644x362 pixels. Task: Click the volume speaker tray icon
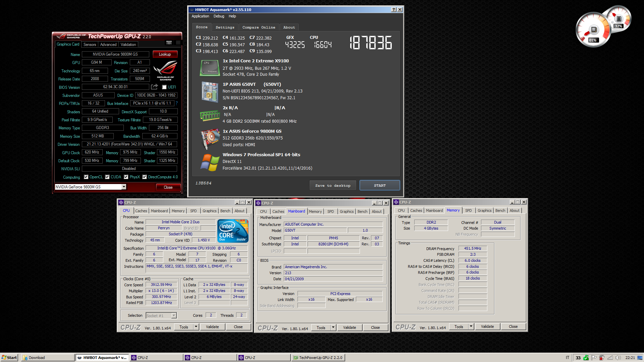pos(618,358)
